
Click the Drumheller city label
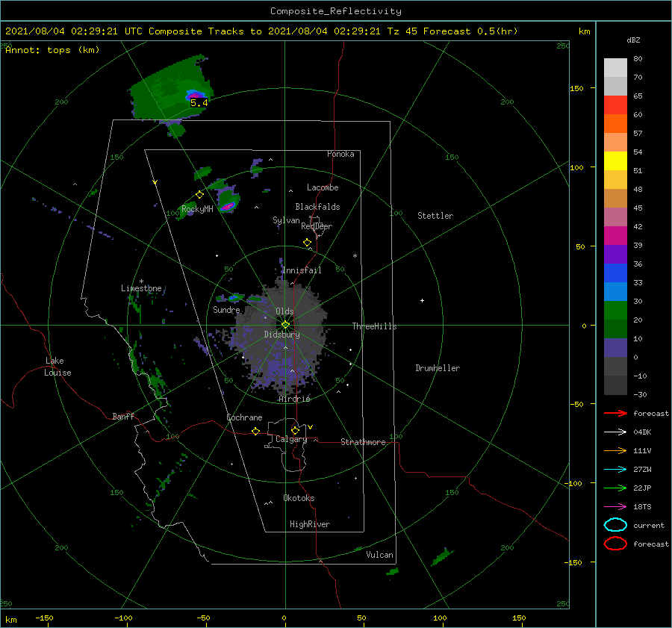click(438, 368)
